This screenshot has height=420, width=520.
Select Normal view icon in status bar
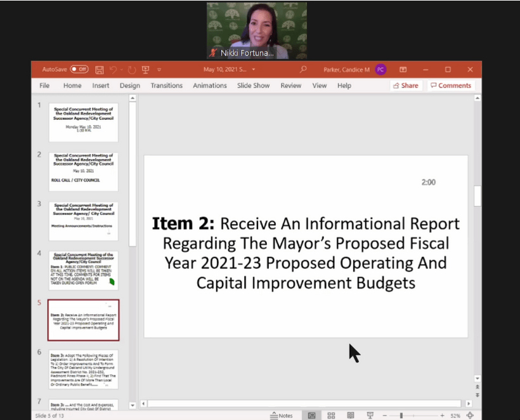pyautogui.click(x=311, y=416)
